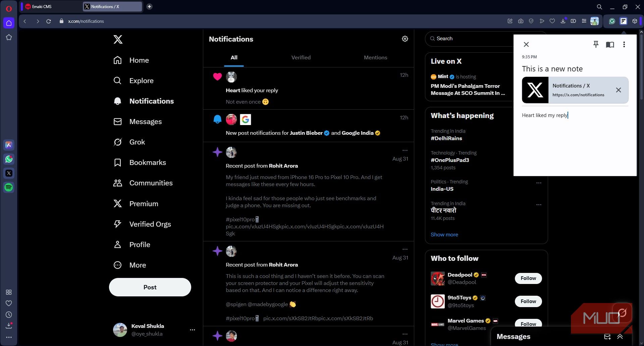Open Opera history clock icon

[x=9, y=314]
